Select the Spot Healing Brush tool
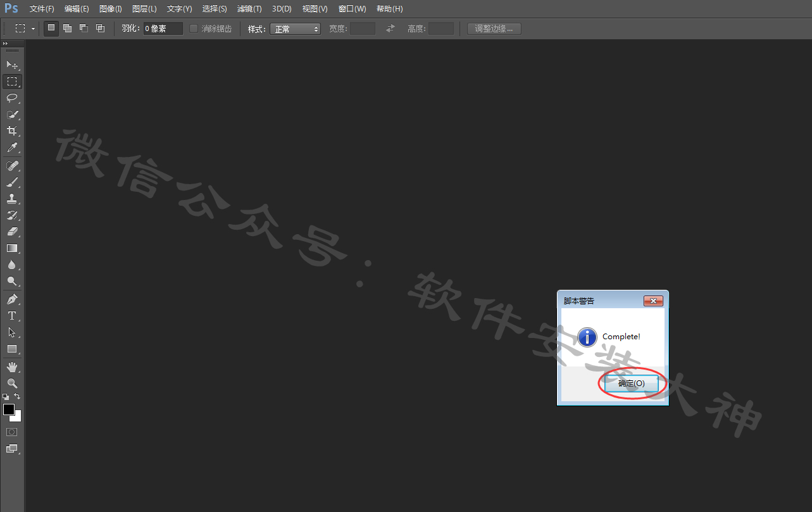 tap(12, 166)
